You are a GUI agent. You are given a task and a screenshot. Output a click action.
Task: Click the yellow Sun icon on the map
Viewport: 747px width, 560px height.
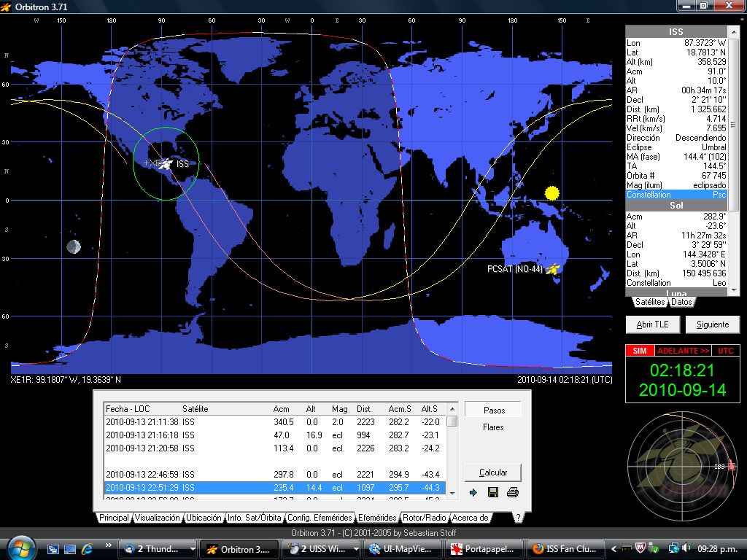pyautogui.click(x=551, y=192)
